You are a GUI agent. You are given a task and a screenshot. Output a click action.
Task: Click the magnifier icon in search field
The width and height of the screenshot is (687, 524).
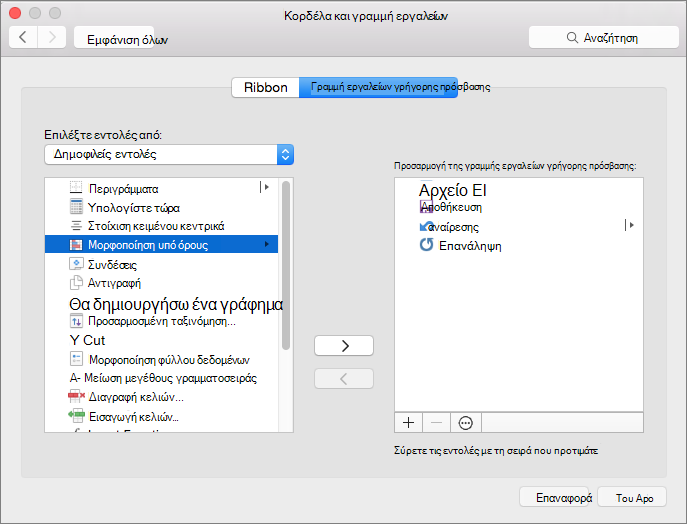pos(572,37)
